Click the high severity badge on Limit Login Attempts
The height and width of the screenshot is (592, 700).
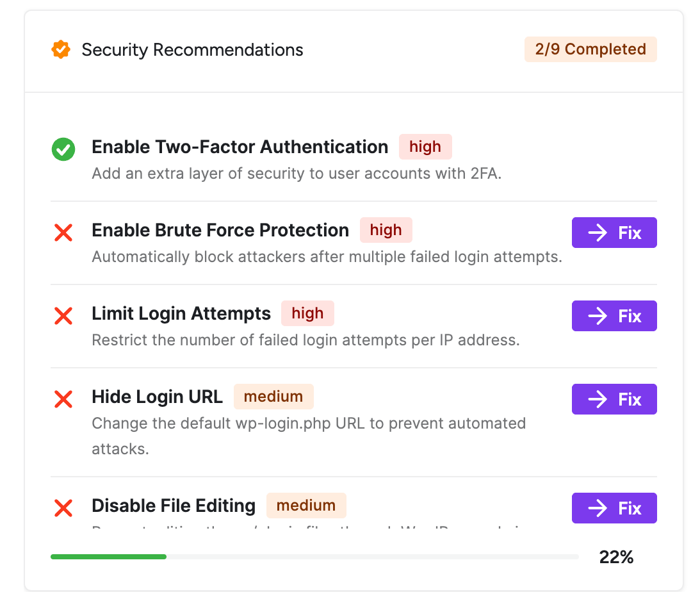point(307,313)
